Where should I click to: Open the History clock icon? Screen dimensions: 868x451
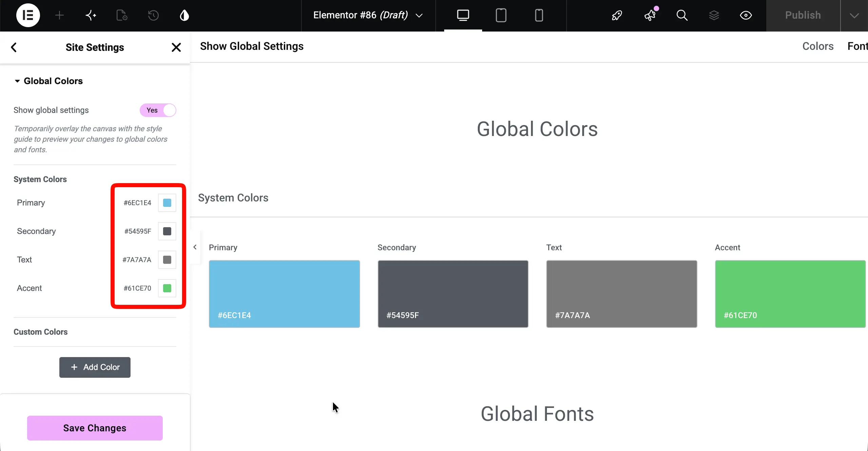tap(153, 15)
